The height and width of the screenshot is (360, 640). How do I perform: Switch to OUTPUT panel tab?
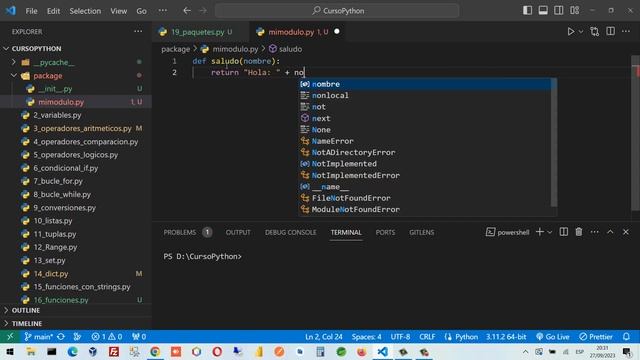238,232
